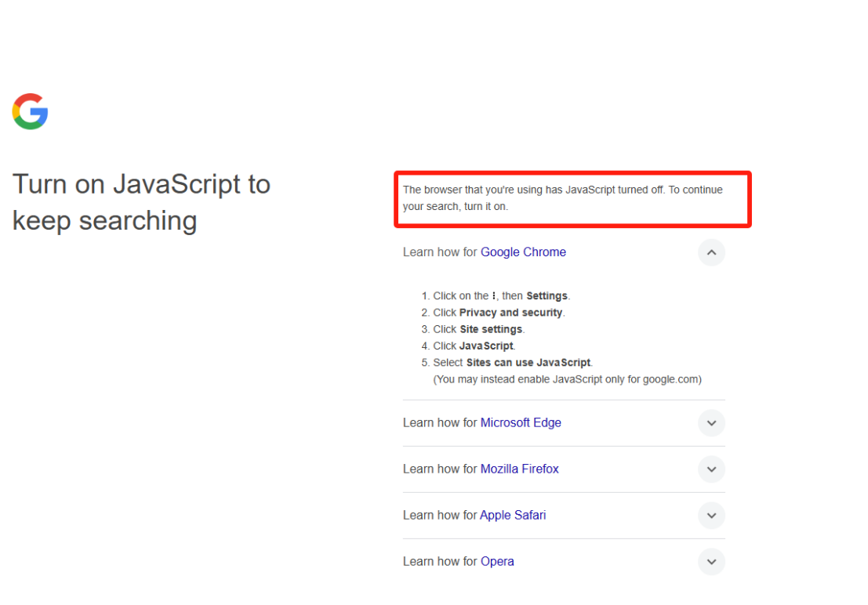Click the Opera link text
Screen dimensions: 868x605
pyautogui.click(x=497, y=562)
